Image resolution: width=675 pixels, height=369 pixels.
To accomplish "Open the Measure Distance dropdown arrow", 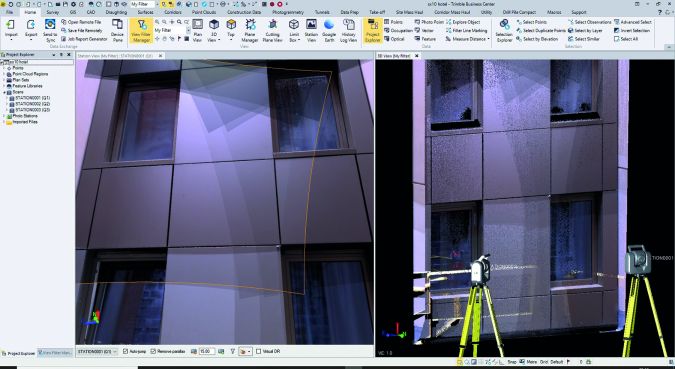I will click(489, 39).
